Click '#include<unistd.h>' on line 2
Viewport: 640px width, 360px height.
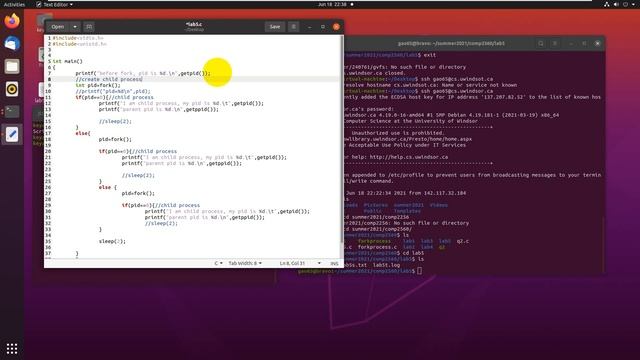(80, 44)
